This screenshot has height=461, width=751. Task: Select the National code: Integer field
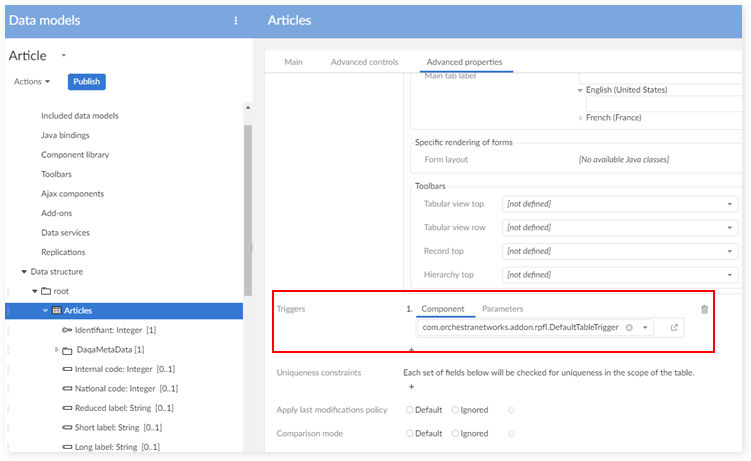pyautogui.click(x=126, y=389)
